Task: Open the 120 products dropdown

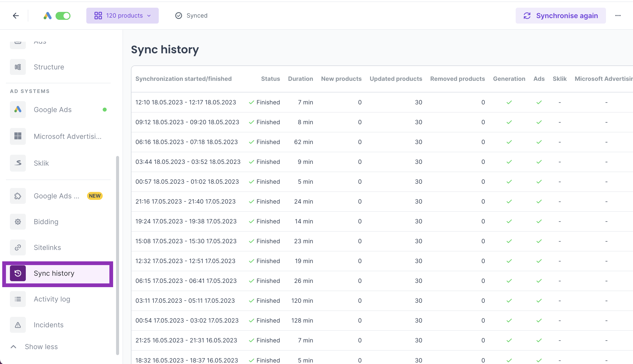Action: [122, 16]
